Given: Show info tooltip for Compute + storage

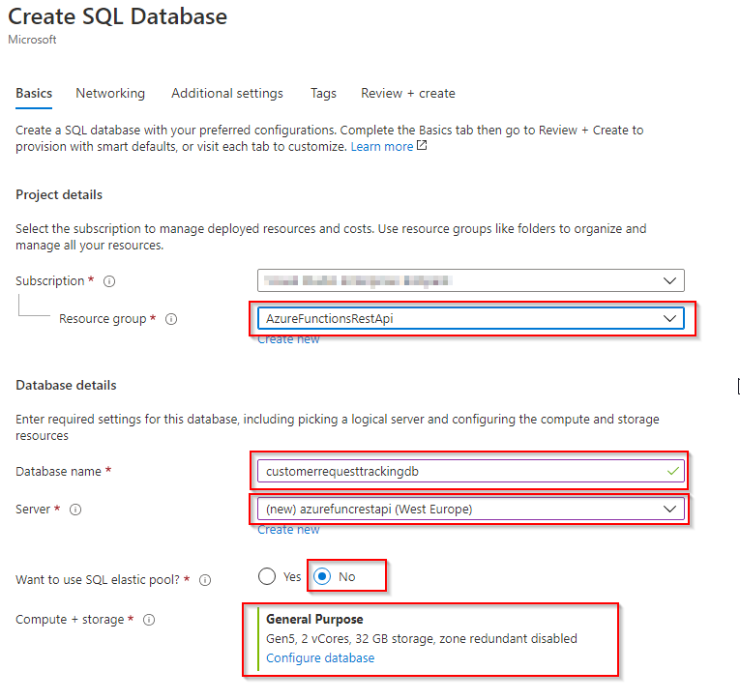Looking at the screenshot, I should [149, 620].
